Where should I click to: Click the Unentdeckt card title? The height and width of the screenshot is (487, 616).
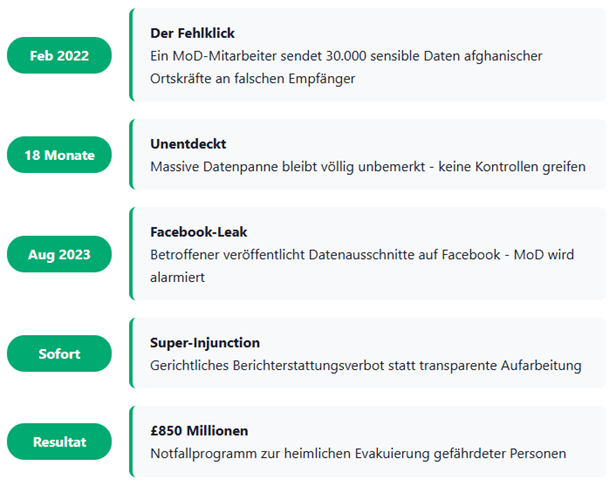(x=188, y=144)
